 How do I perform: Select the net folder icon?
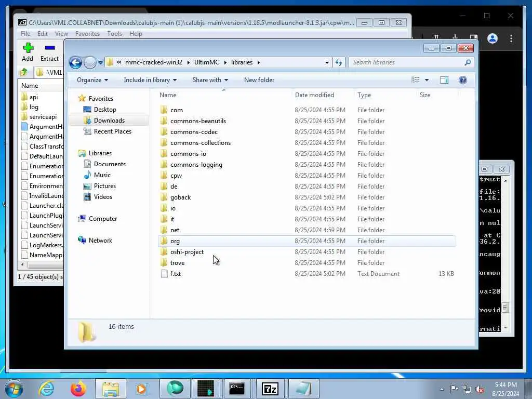pos(164,230)
